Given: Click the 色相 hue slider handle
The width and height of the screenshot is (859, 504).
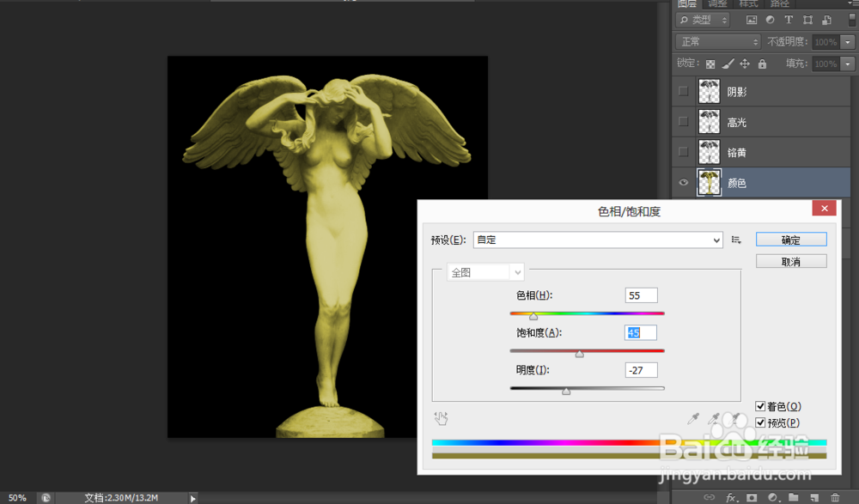Looking at the screenshot, I should coord(533,317).
